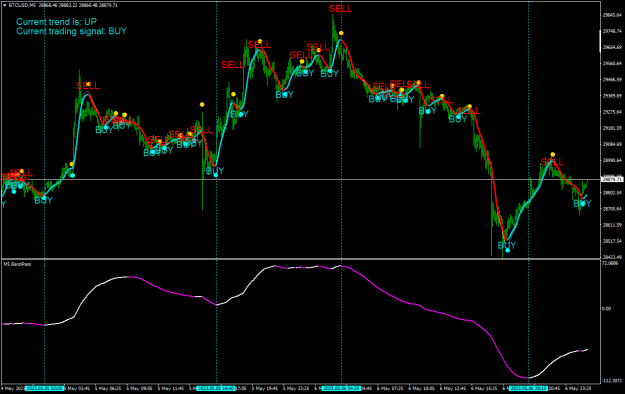Screen dimensions: 625x394
Task: Click the -112.3871 indicator scale value
Action: point(612,381)
